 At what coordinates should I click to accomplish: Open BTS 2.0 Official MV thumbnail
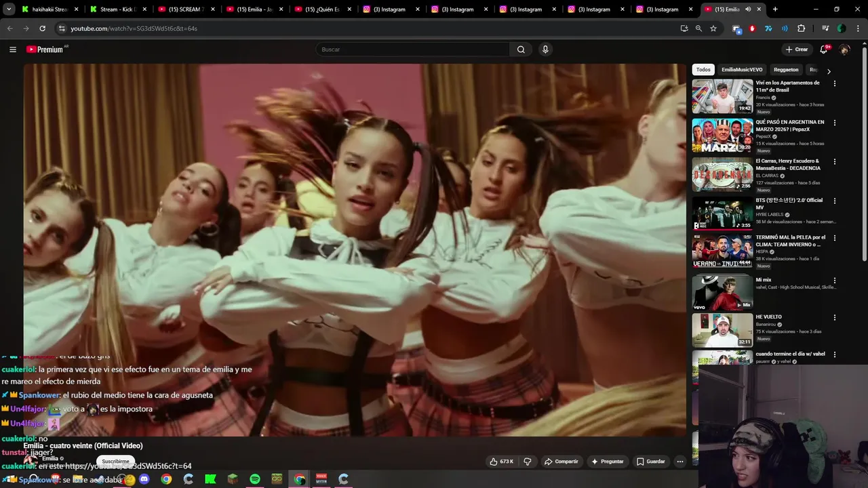(722, 213)
